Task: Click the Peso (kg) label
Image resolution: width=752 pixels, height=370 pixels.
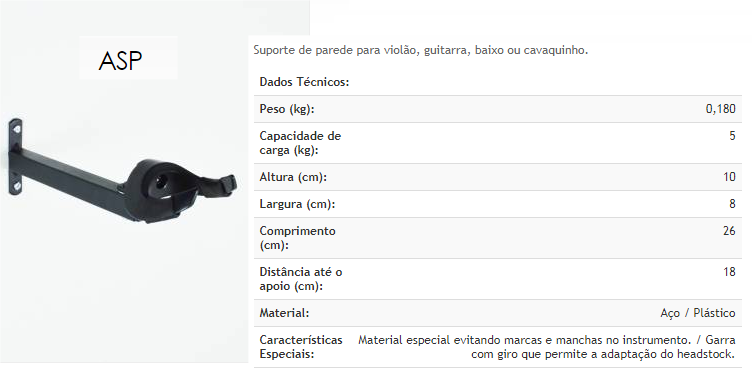Action: click(287, 109)
